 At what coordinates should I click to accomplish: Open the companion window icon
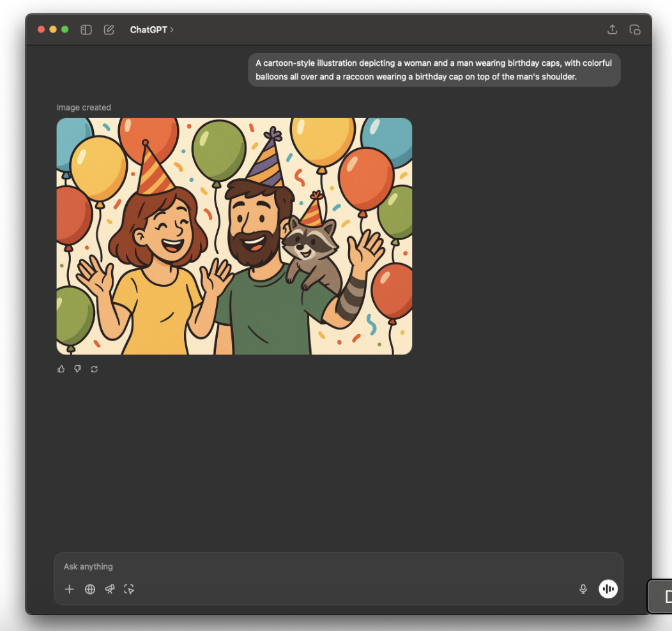click(634, 29)
